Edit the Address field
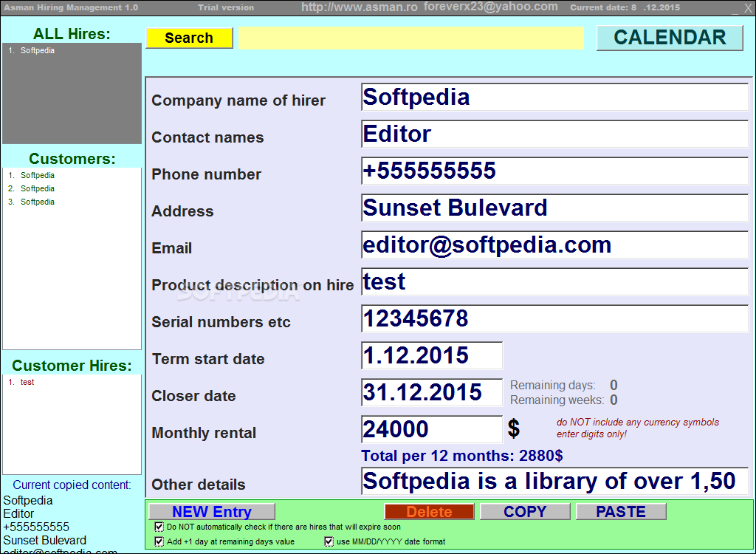756x554 pixels. (554, 208)
